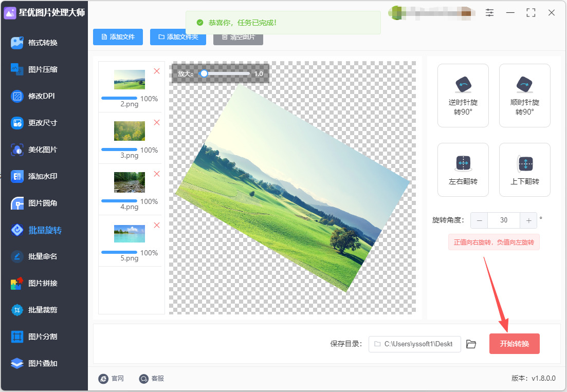This screenshot has height=392, width=567.
Task: Click the 格式转换 sidebar icon
Action: (x=17, y=43)
